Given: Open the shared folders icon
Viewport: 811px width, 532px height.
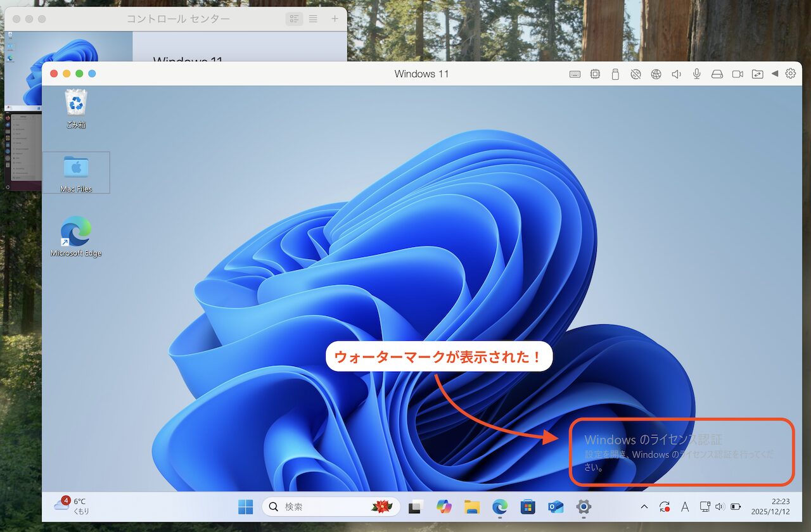Looking at the screenshot, I should [758, 74].
